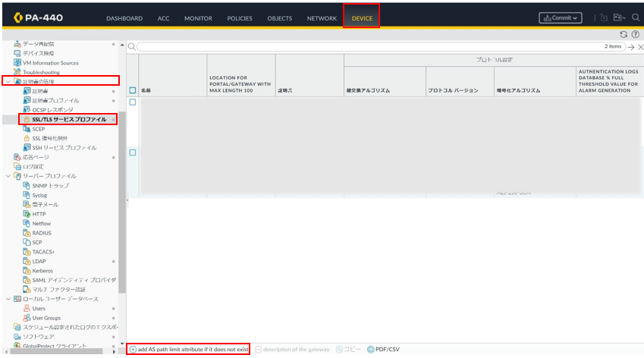
Task: Toggle the select-all checkbox in table header
Action: pos(133,90)
